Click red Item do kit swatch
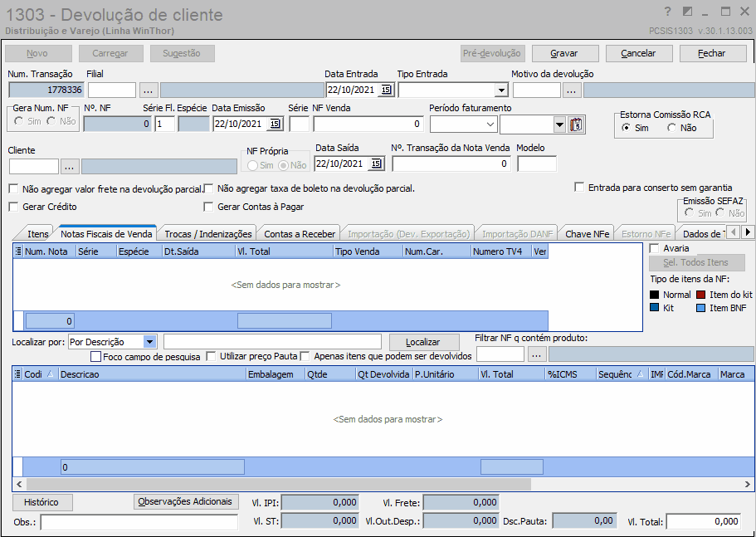 701,295
